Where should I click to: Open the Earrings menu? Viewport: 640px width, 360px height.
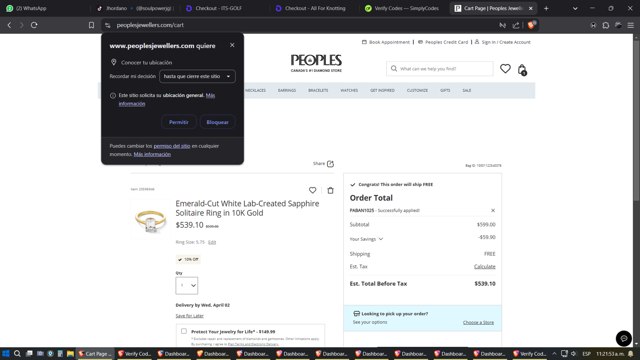click(x=287, y=90)
